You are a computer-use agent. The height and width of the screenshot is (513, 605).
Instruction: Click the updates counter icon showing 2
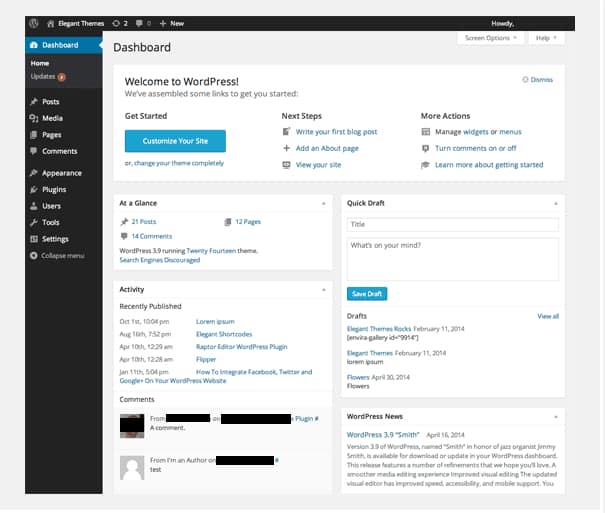[x=116, y=23]
